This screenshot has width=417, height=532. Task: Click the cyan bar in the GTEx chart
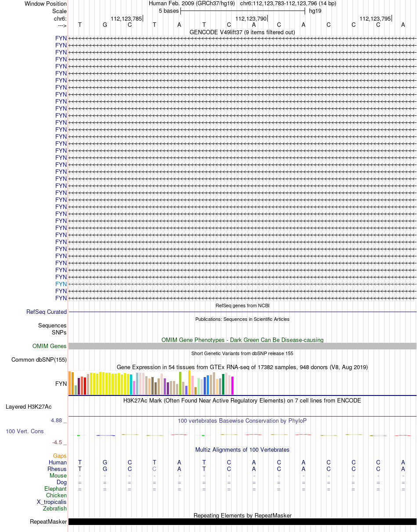point(131,385)
